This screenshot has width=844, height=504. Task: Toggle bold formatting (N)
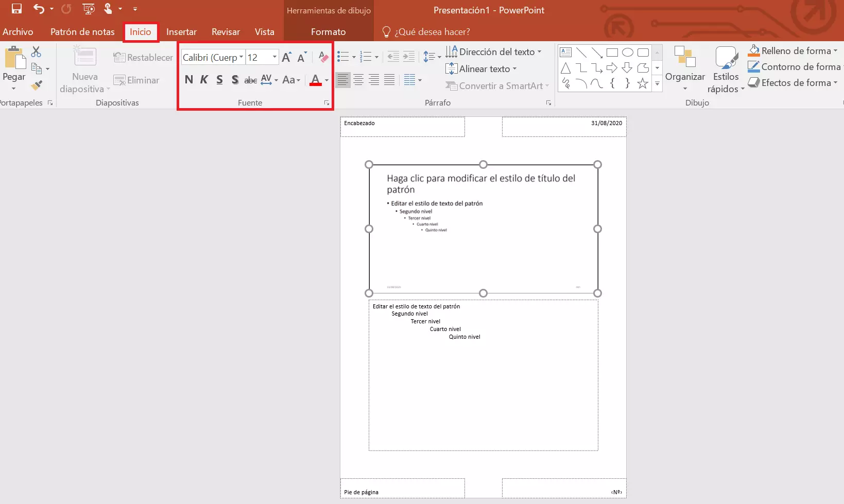[x=189, y=80]
